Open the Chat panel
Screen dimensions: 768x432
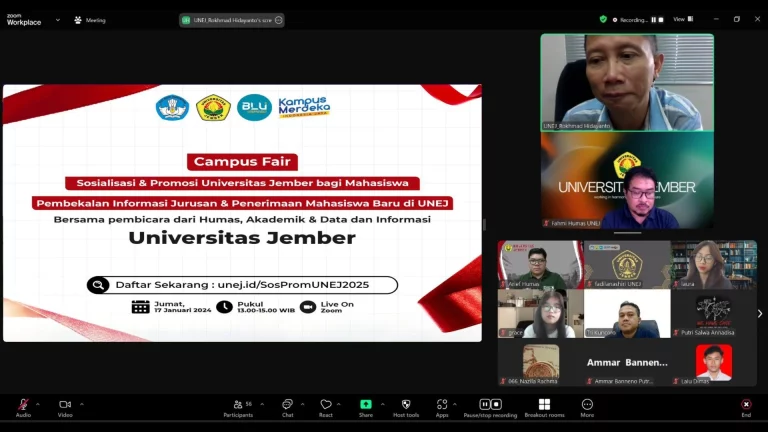pyautogui.click(x=288, y=408)
